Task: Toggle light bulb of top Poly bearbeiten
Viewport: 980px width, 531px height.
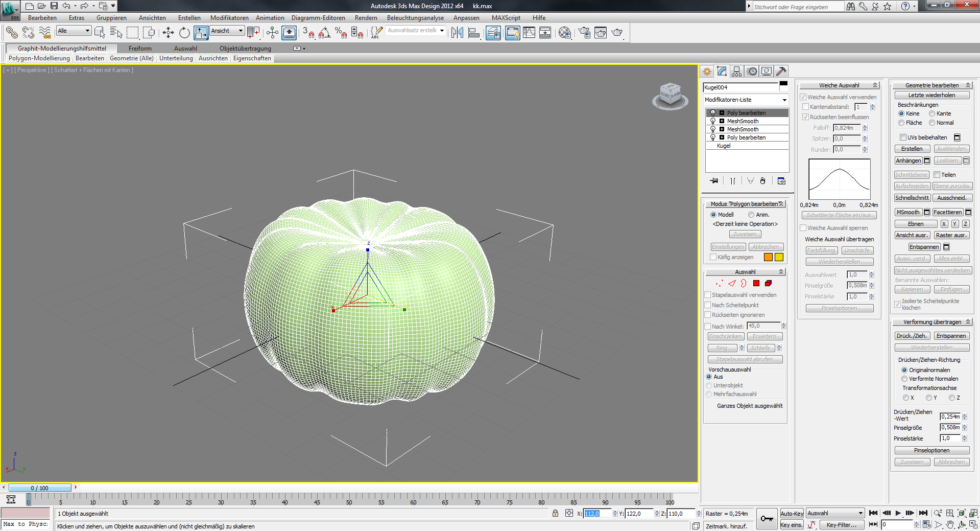Action: (x=713, y=113)
